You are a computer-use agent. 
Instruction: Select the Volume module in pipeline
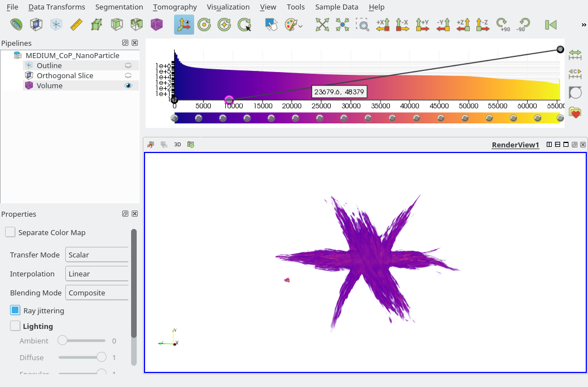[50, 85]
